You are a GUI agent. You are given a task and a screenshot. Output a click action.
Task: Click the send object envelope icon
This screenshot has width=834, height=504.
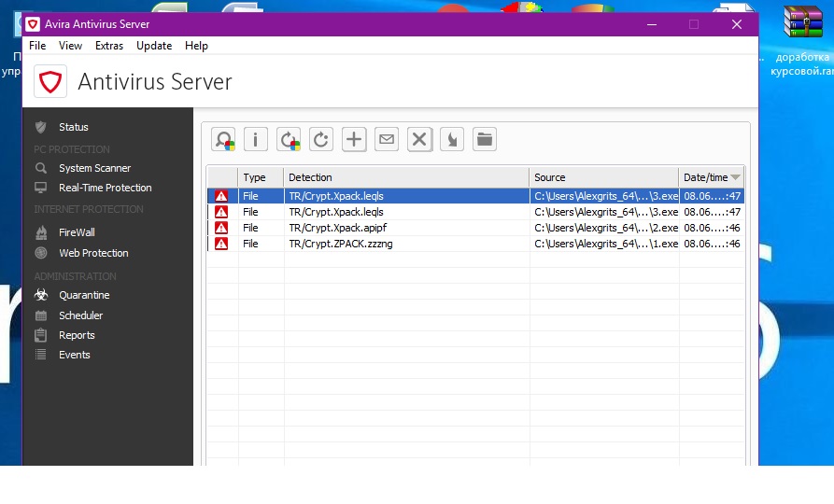tap(387, 140)
